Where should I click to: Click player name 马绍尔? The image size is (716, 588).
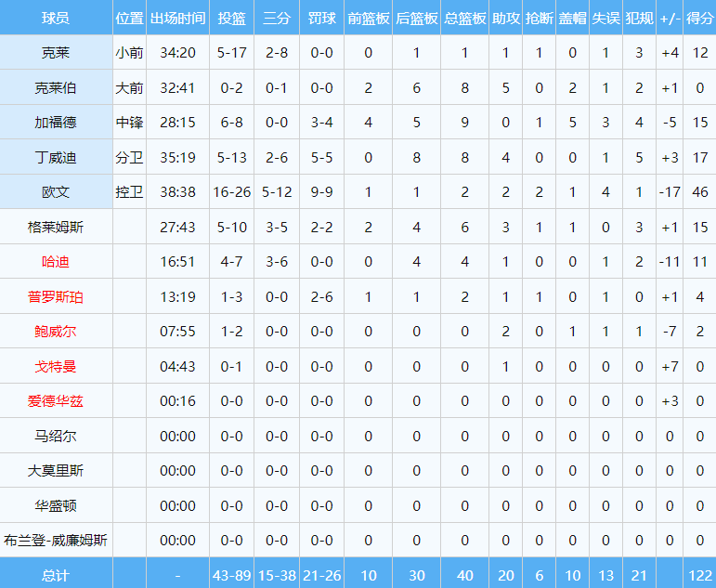(x=56, y=437)
